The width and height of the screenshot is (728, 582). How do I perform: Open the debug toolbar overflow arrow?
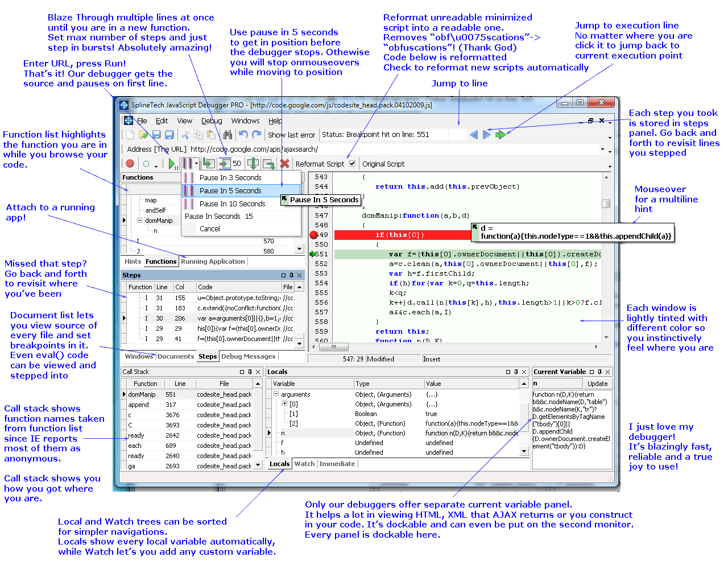[x=610, y=166]
